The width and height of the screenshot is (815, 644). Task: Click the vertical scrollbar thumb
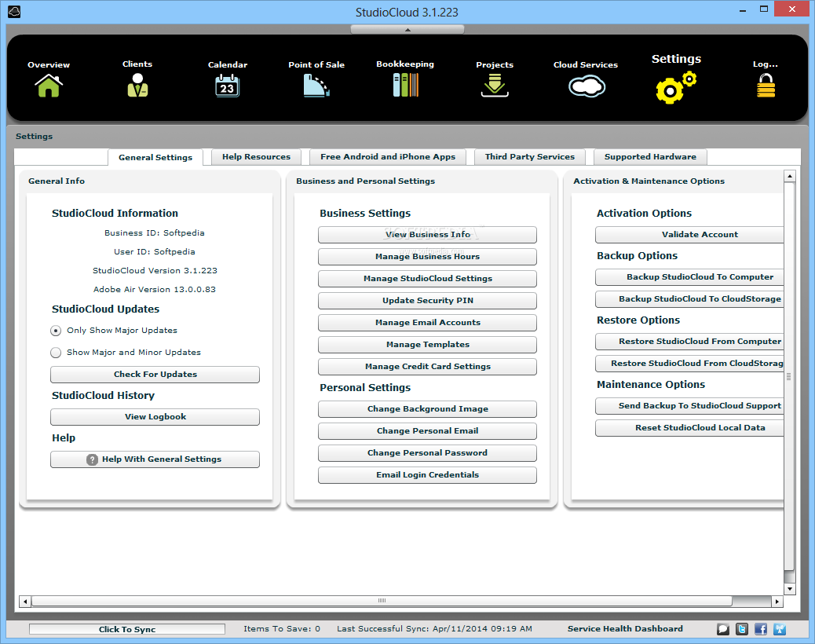(x=790, y=376)
